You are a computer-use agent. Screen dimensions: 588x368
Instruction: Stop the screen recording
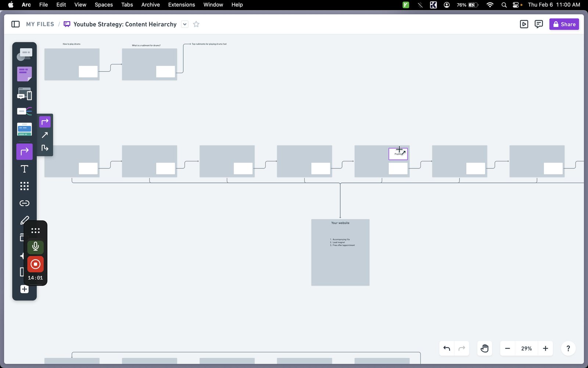[x=35, y=264]
